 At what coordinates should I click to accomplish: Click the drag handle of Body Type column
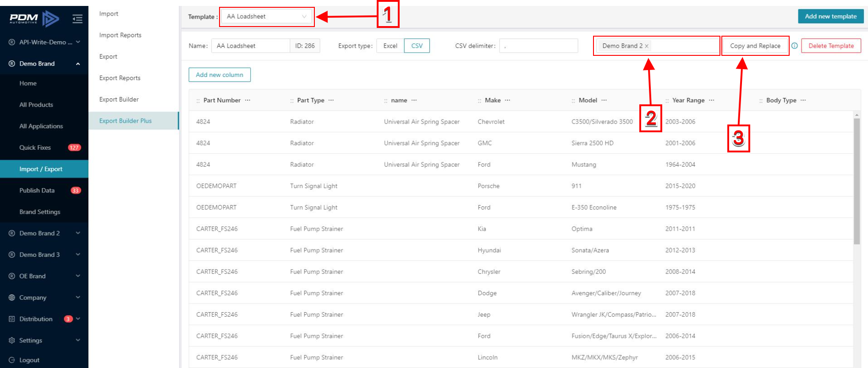pyautogui.click(x=761, y=101)
